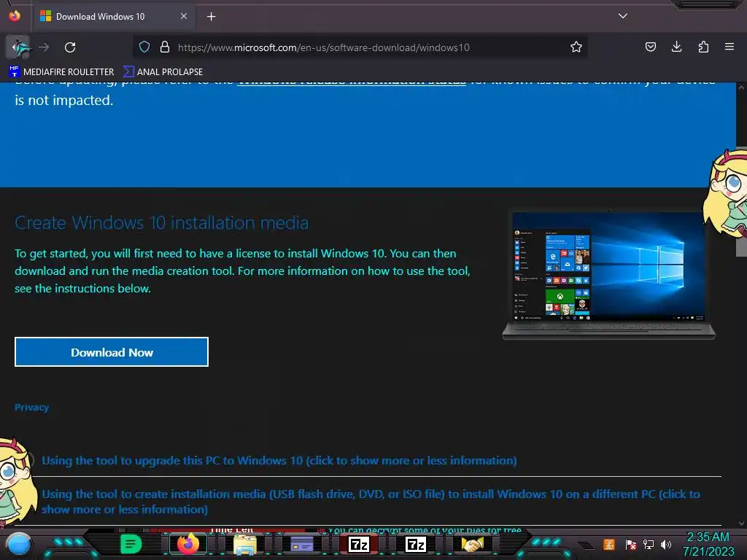747x560 pixels.
Task: Open the Java icon in system tray
Action: [609, 544]
